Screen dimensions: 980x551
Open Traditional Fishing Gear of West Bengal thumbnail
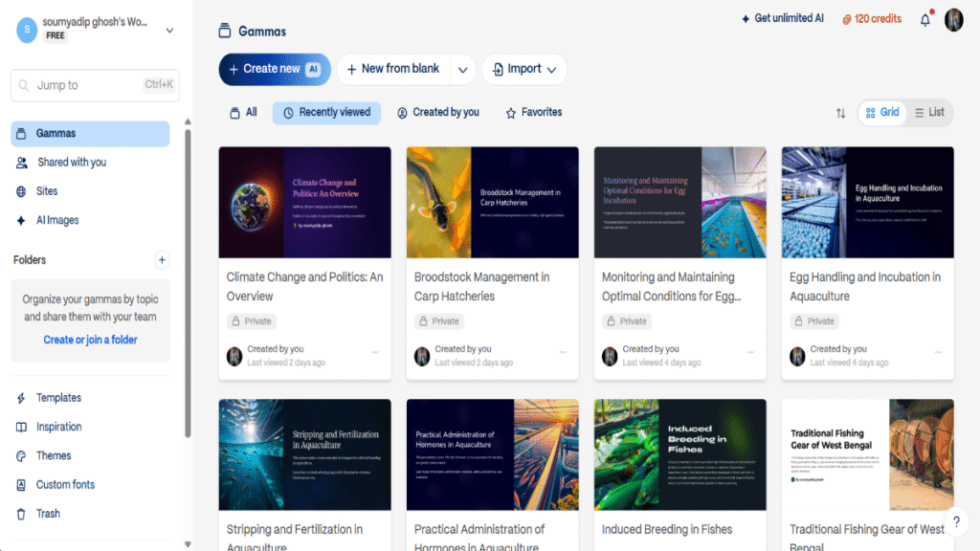pyautogui.click(x=867, y=454)
